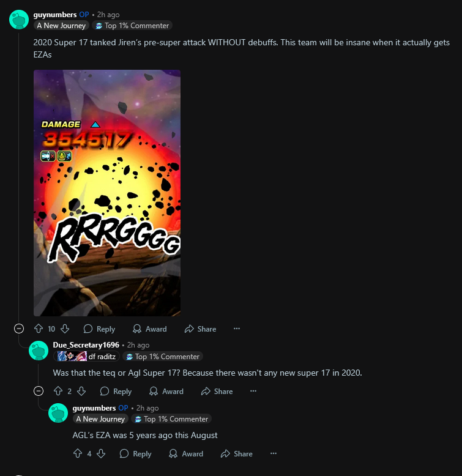Downvote the comment with 10 points
The height and width of the screenshot is (476, 462).
click(65, 329)
